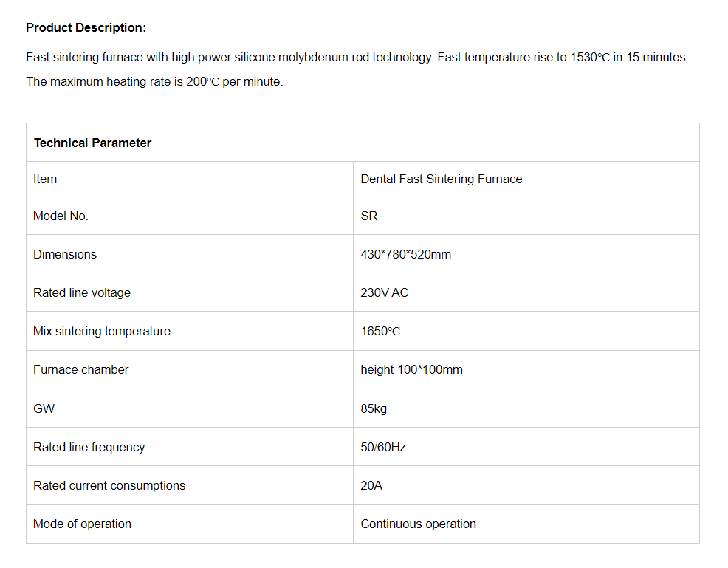Screen dimensions: 728x568
Task: Click the Mix sintering temperature label
Action: (x=102, y=331)
